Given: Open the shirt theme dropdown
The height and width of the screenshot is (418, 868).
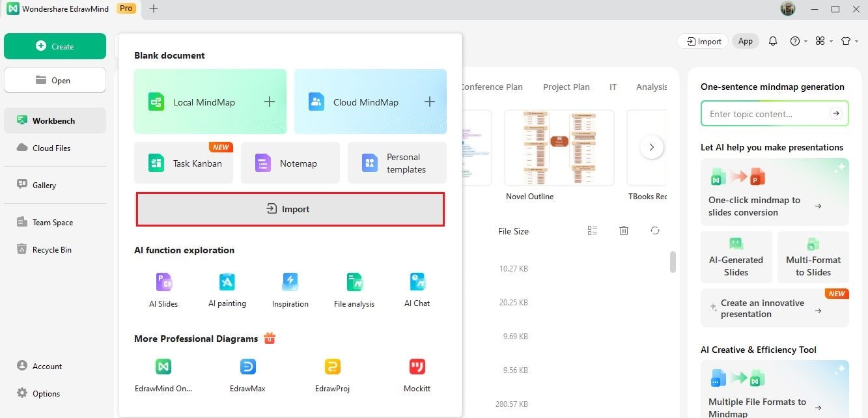Looking at the screenshot, I should 849,41.
